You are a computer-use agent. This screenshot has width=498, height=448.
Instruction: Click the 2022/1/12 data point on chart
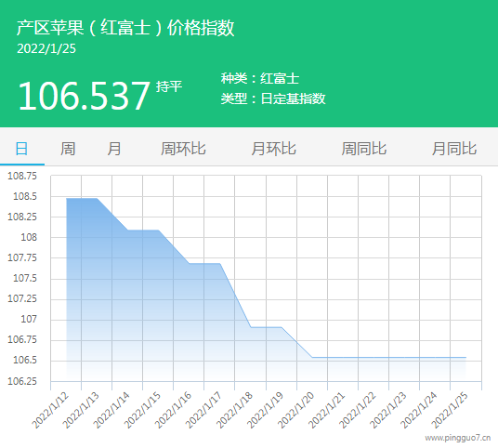(66, 199)
